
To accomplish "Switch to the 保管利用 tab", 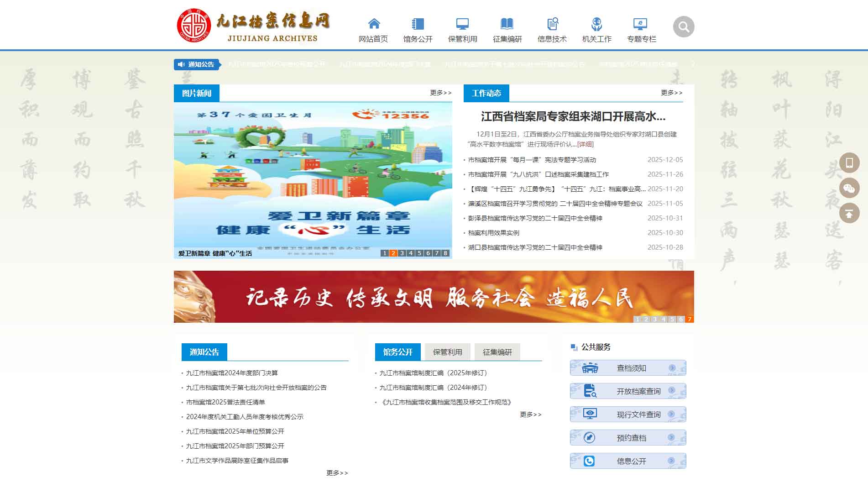I will [447, 352].
